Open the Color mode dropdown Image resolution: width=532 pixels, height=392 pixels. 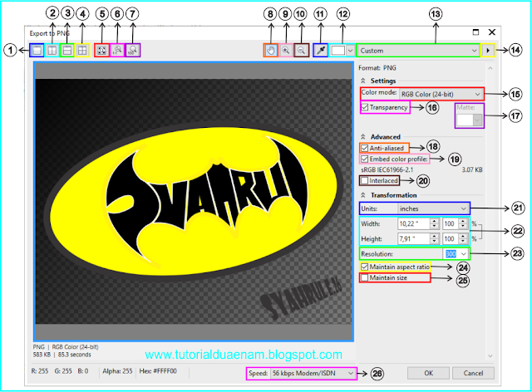[x=441, y=95]
